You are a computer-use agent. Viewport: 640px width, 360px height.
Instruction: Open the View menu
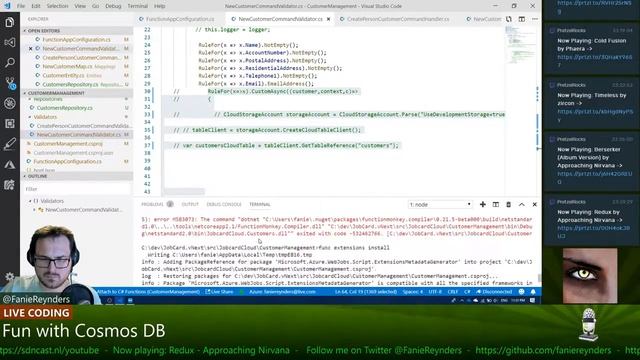pos(80,6)
